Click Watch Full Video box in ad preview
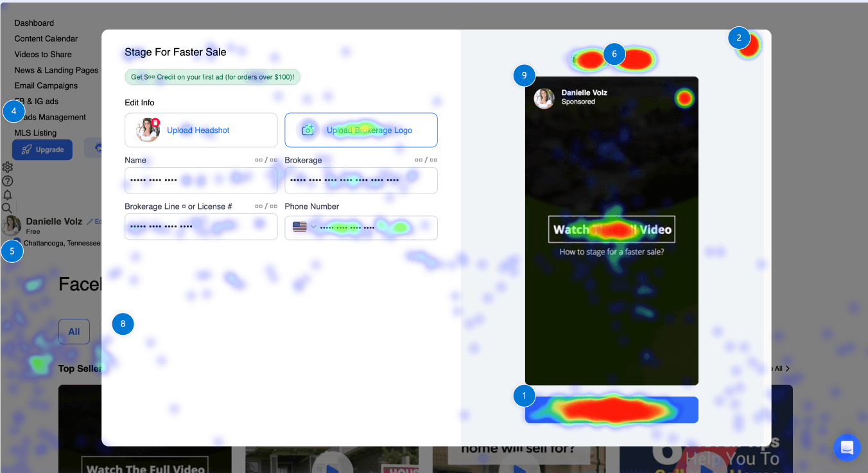The height and width of the screenshot is (473, 868). [x=612, y=229]
